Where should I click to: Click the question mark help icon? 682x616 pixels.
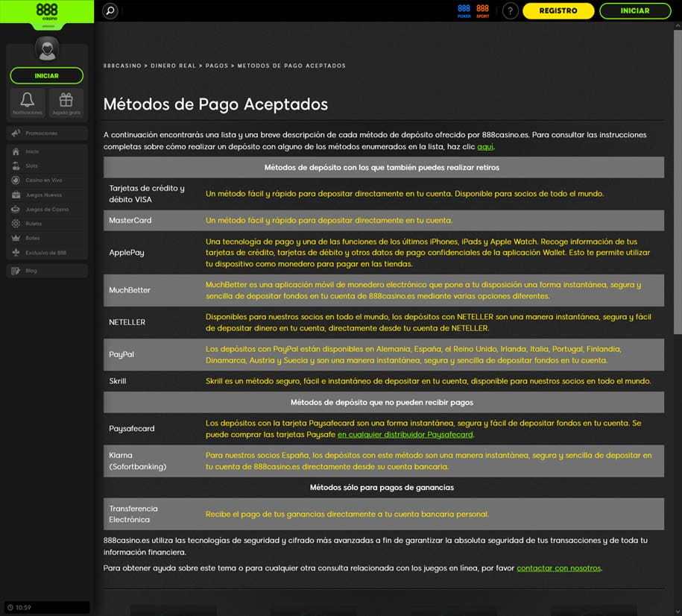(x=510, y=10)
